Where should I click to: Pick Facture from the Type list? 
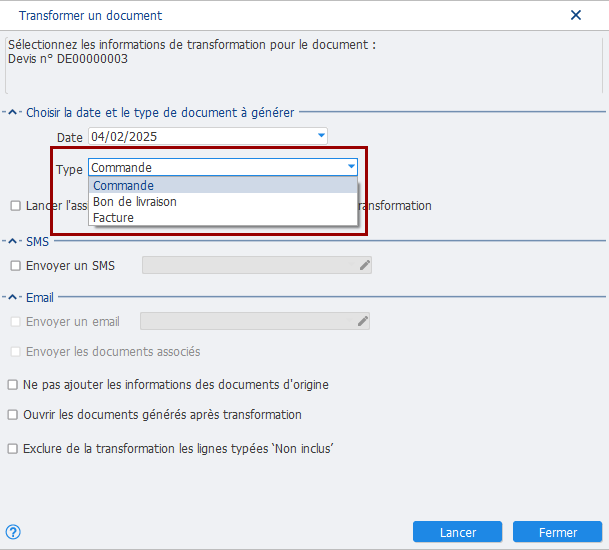click(x=113, y=217)
